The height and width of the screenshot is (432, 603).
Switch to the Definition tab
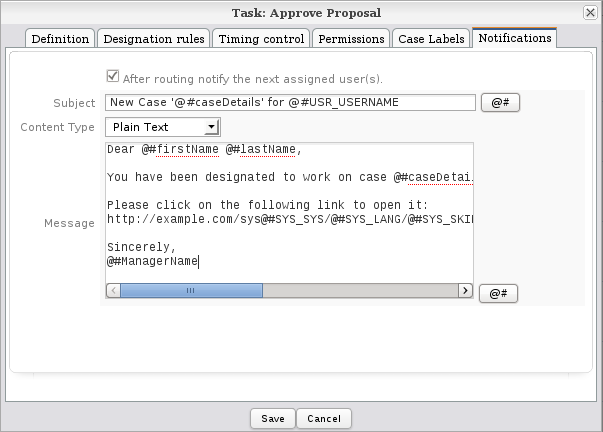[60, 39]
